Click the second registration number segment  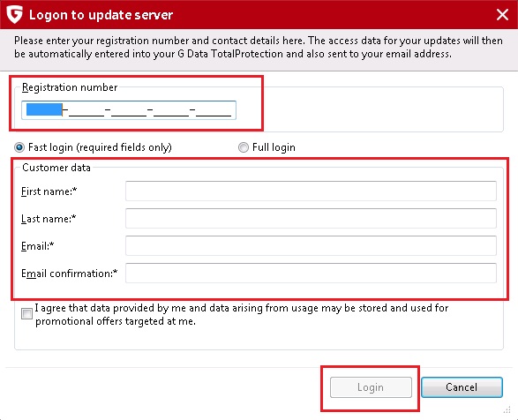click(86, 110)
